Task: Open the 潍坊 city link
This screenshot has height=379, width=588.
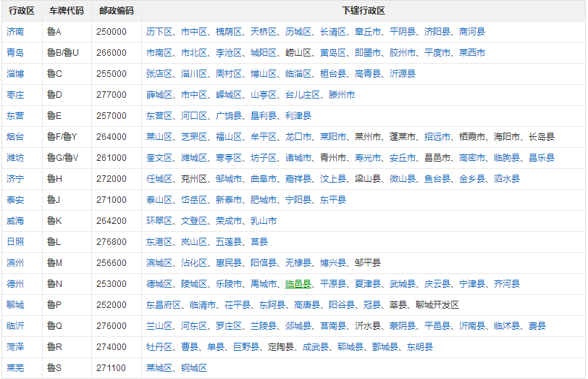Action: [x=15, y=158]
